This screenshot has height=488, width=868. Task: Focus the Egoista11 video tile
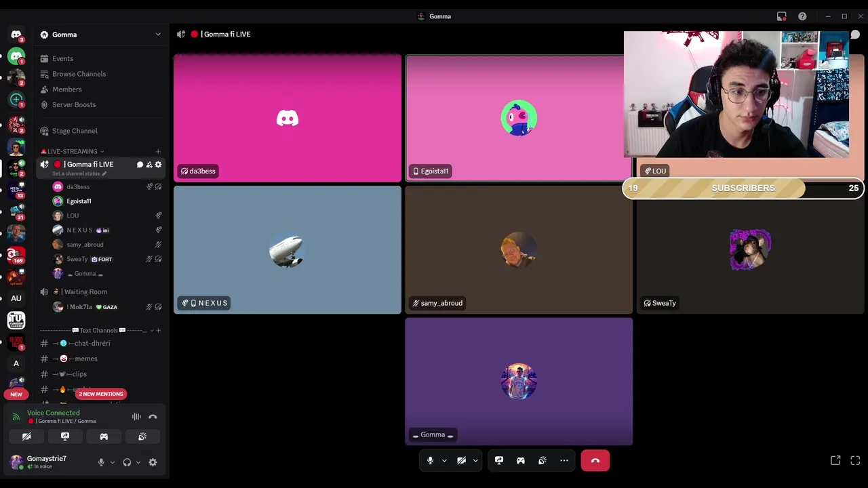point(519,118)
